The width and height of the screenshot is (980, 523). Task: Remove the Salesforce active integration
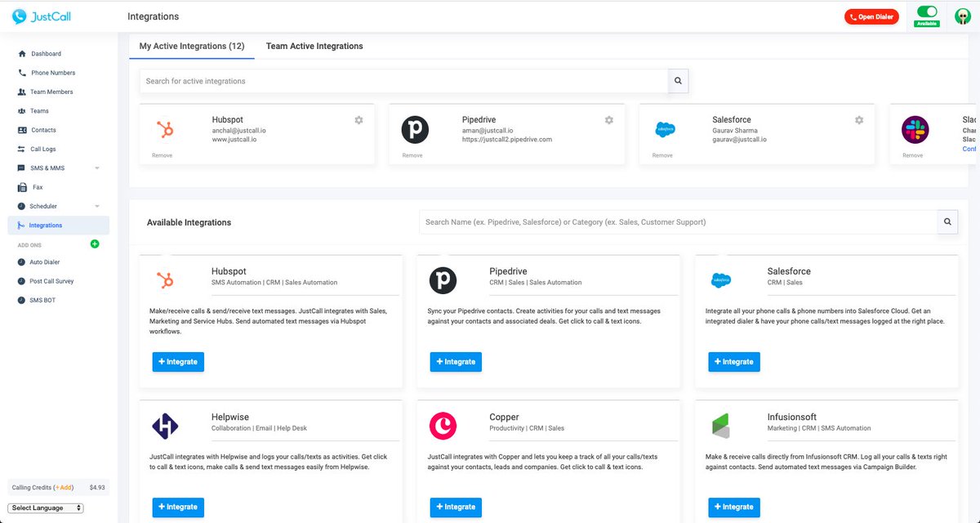pos(662,155)
